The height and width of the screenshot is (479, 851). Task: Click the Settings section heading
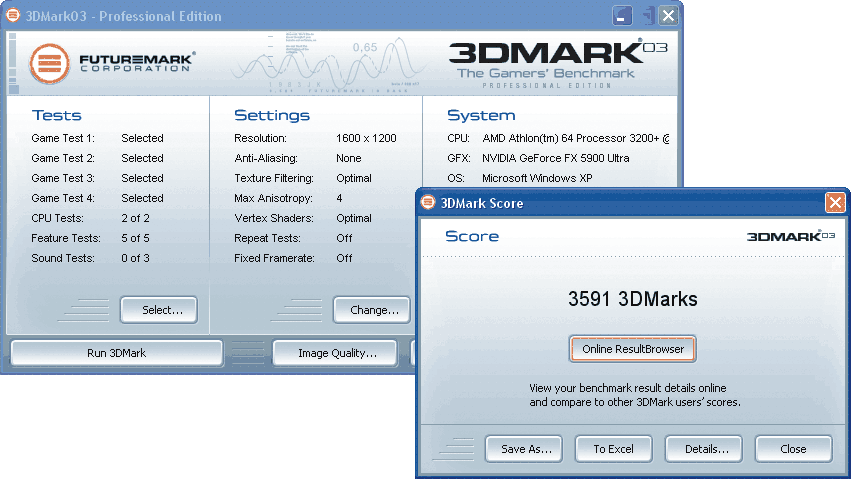(x=272, y=115)
